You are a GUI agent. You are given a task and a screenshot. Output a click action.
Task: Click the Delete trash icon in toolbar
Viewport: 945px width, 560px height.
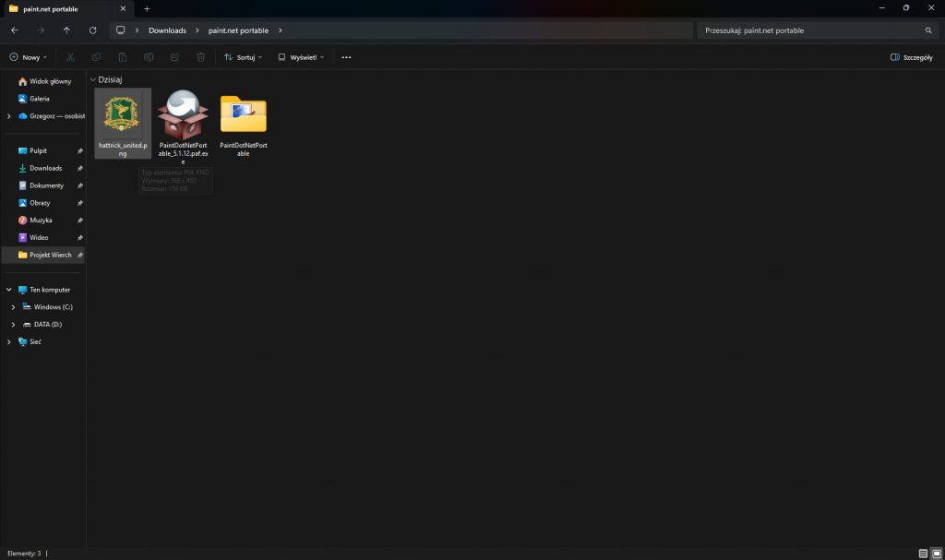click(x=200, y=57)
